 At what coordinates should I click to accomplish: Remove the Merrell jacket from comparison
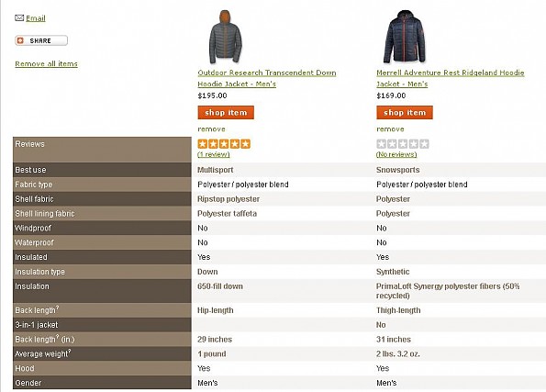click(390, 129)
